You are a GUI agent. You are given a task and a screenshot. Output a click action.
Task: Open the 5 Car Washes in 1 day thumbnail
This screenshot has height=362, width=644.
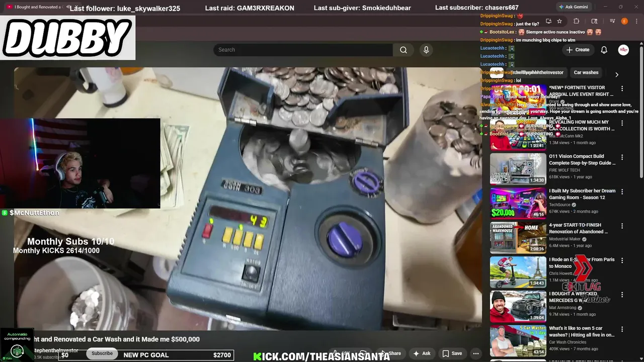(518, 341)
